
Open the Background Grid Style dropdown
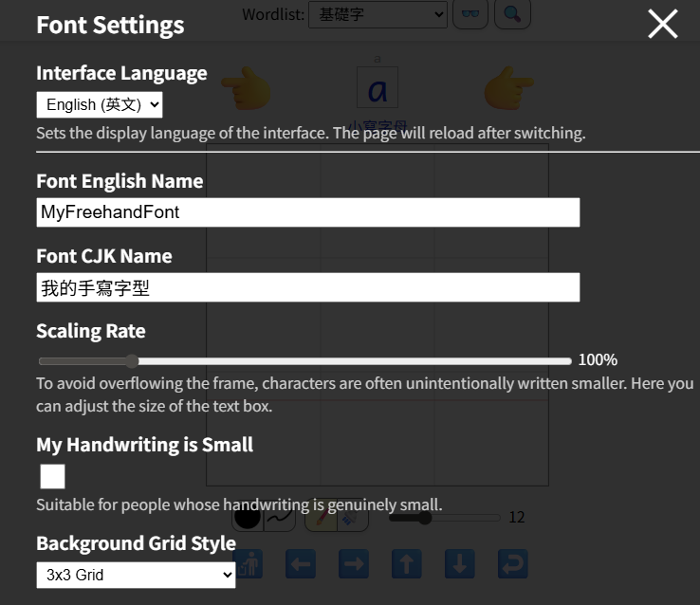click(136, 575)
